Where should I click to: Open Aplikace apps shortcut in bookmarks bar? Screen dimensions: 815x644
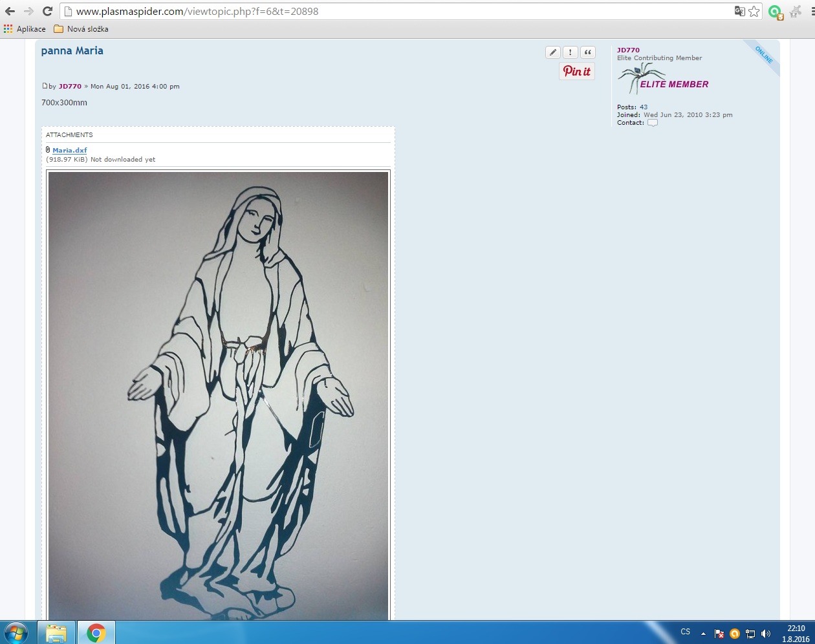(25, 29)
